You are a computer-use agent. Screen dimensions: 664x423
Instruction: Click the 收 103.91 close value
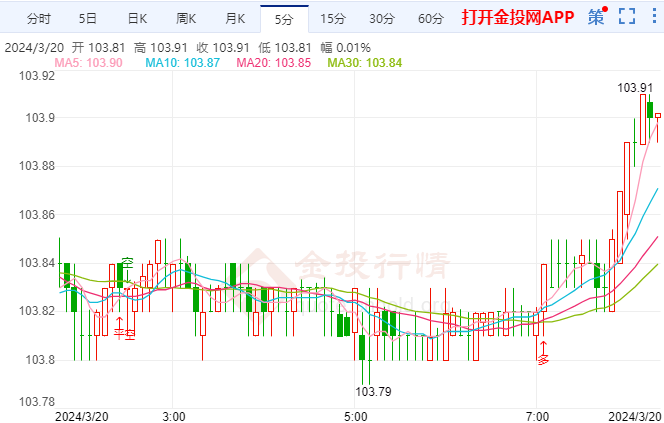223,47
